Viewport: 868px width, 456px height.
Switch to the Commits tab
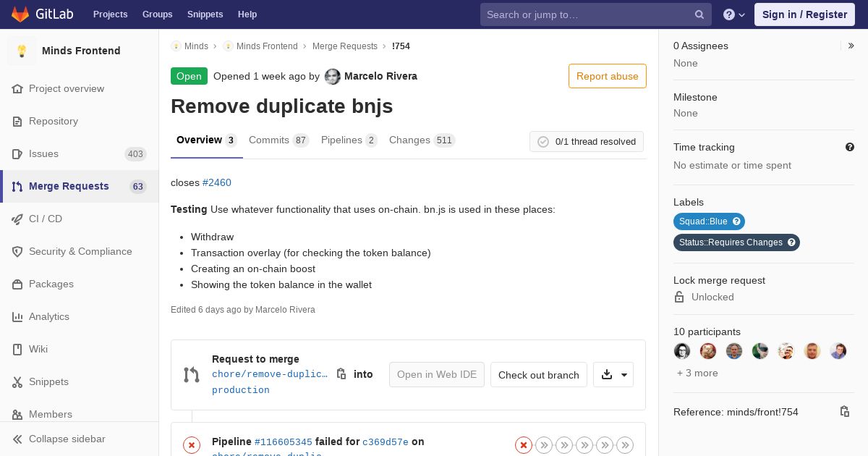[x=278, y=140]
